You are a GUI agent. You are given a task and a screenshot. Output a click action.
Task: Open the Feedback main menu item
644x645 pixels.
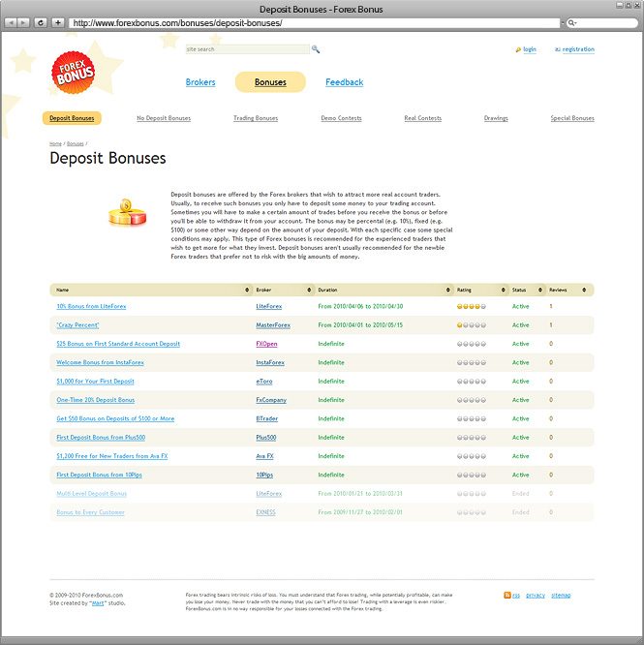point(344,82)
